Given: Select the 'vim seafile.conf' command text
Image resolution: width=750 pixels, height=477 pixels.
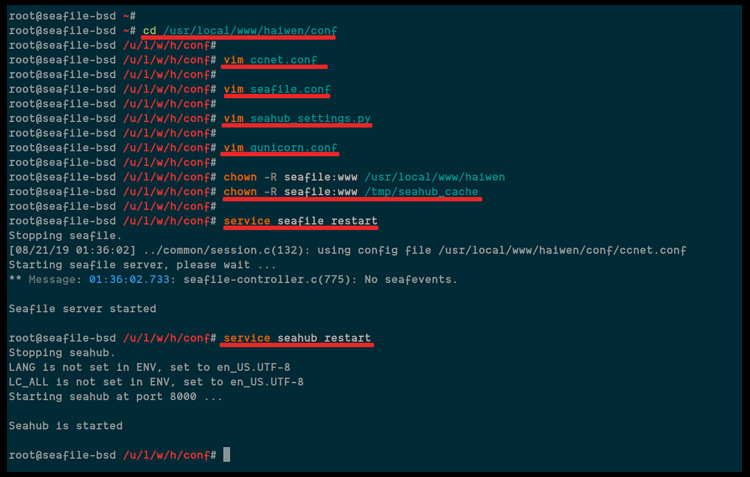Looking at the screenshot, I should 277,89.
